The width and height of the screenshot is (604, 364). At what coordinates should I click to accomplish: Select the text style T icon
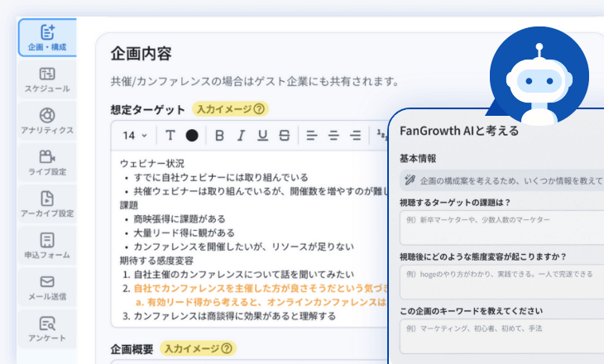click(170, 136)
